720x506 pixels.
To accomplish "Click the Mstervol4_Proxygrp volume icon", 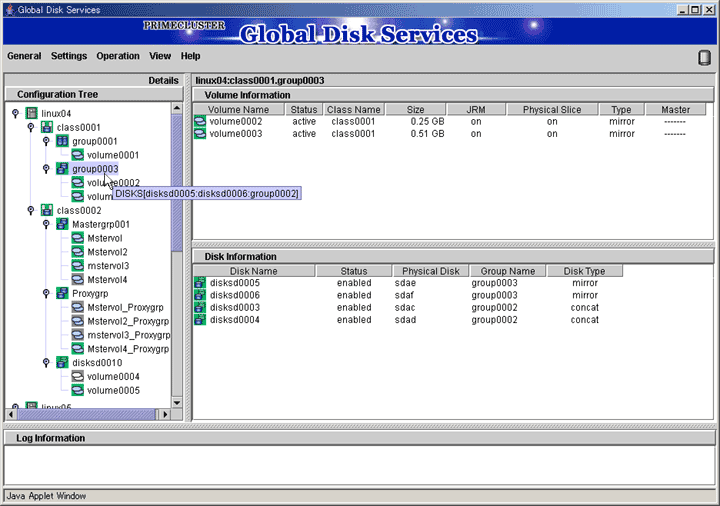I will coord(78,349).
